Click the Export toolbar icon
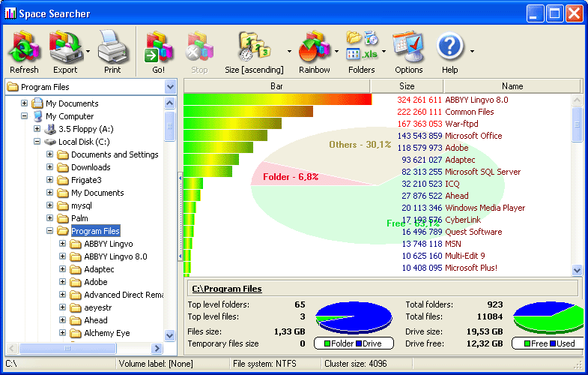 coord(65,47)
